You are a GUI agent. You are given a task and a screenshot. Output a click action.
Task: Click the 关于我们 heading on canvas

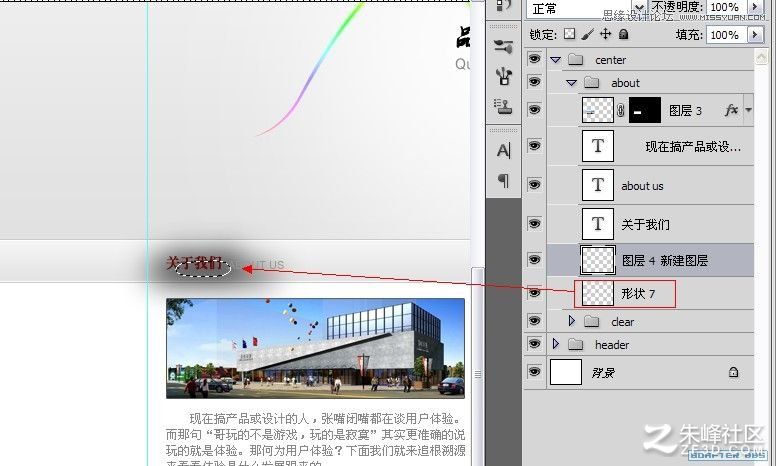tap(194, 262)
